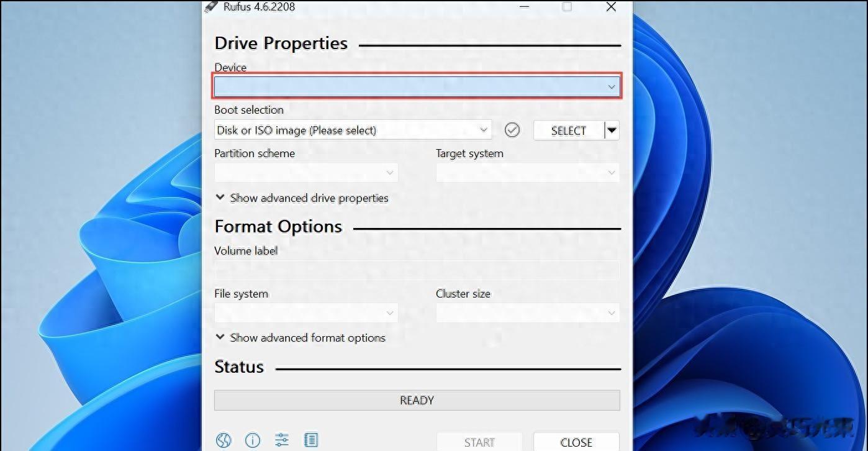Viewport: 868px width, 451px height.
Task: Click the SELECT button
Action: click(569, 130)
